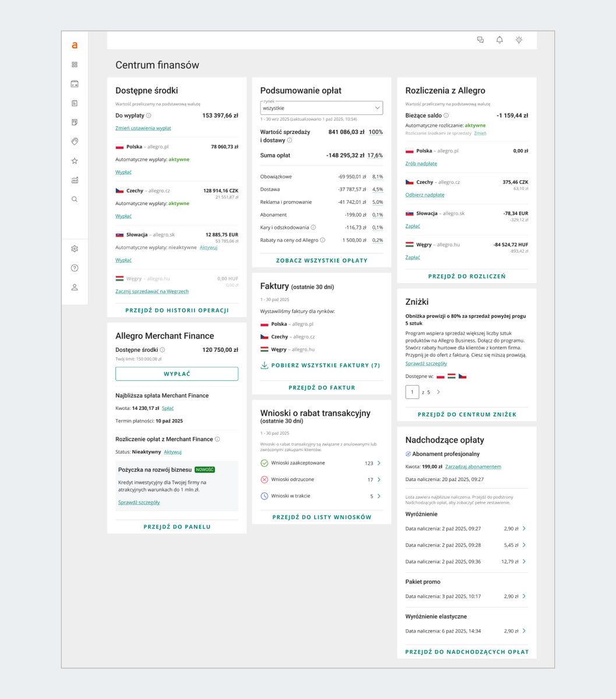The height and width of the screenshot is (699, 616).
Task: Open PRZEJDŹ DO HISTORII OPERACJI
Action: click(x=177, y=310)
